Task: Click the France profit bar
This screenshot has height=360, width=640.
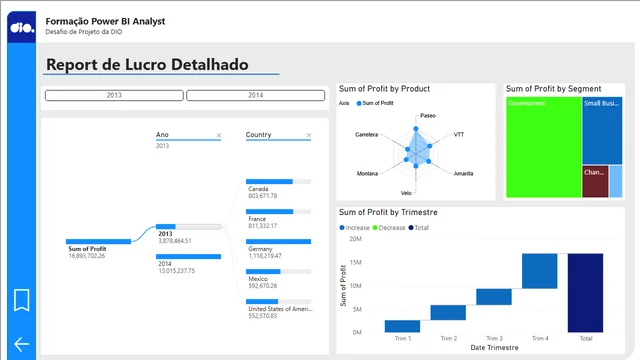Action: [278, 211]
